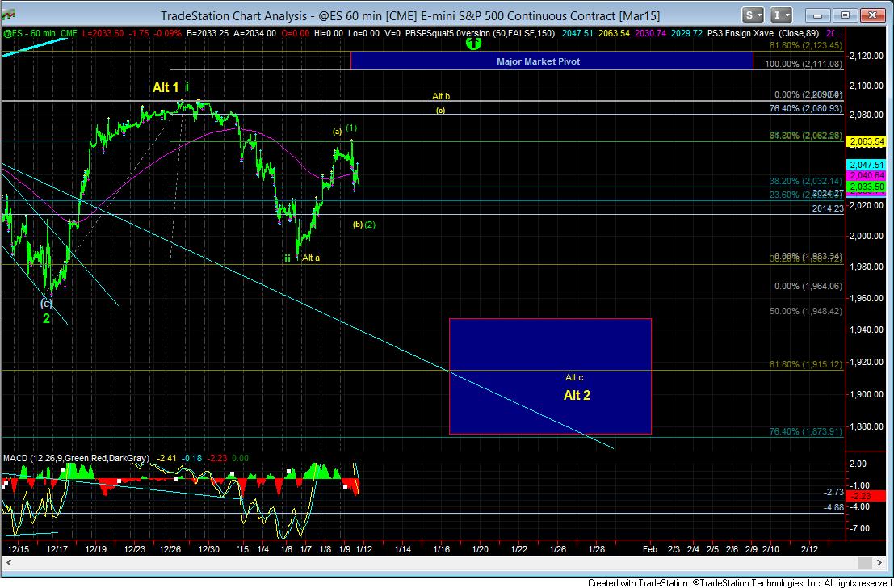The width and height of the screenshot is (894, 588).
Task: Click the 1/28 date on time axis
Action: [596, 549]
